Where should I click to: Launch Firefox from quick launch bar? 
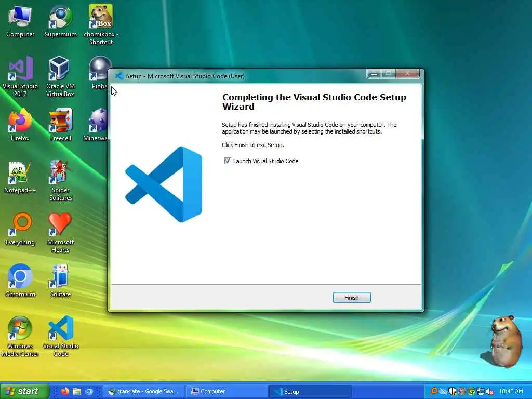65,391
